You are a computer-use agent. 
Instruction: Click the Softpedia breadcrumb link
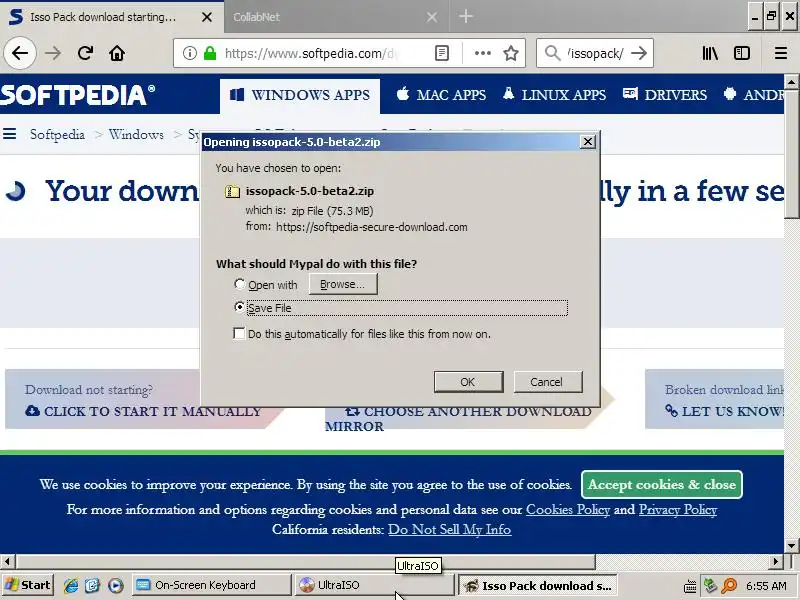click(57, 135)
